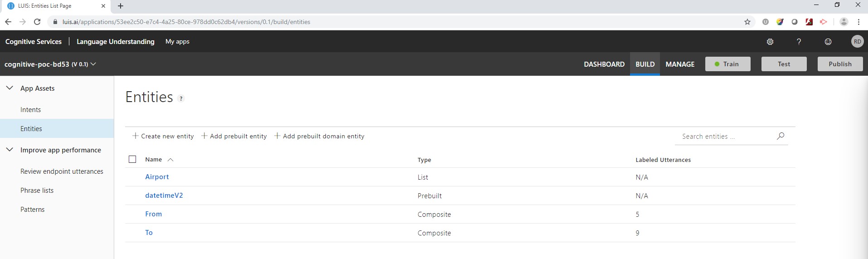Click Create new entity
This screenshot has width=868, height=259.
163,136
